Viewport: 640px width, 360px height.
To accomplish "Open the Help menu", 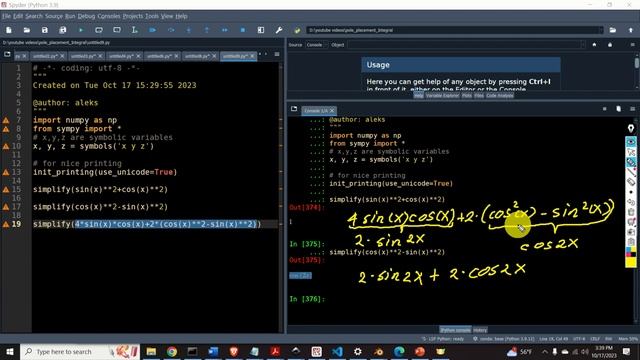I will [181, 16].
